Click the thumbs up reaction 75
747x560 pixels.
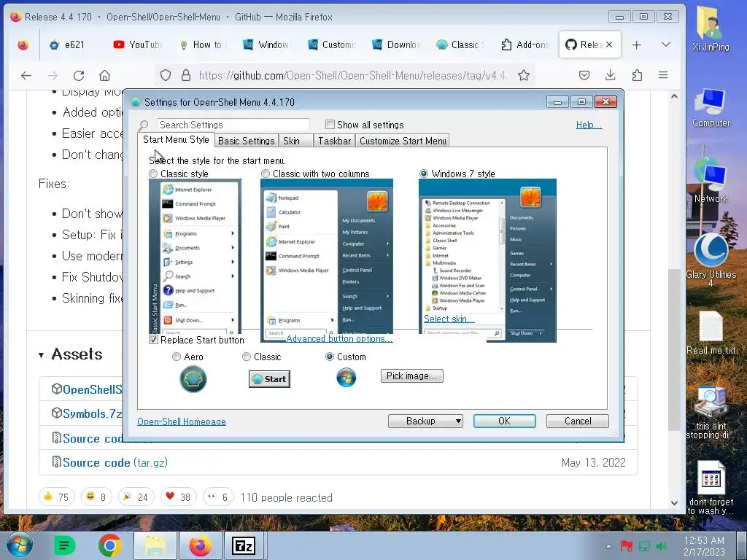tap(57, 497)
